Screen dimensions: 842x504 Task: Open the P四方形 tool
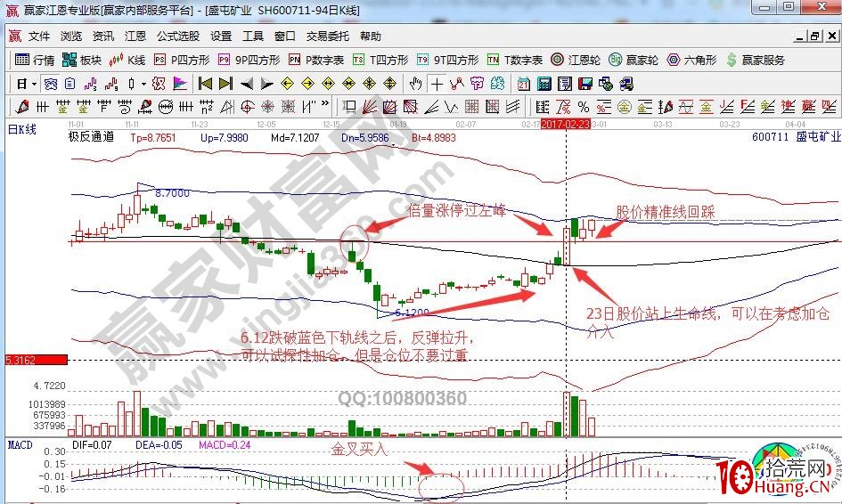pos(181,60)
